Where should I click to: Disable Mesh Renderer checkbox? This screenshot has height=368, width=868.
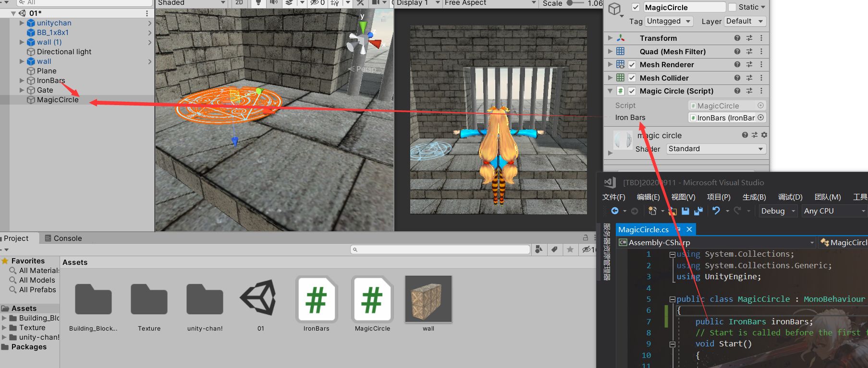[x=632, y=65]
